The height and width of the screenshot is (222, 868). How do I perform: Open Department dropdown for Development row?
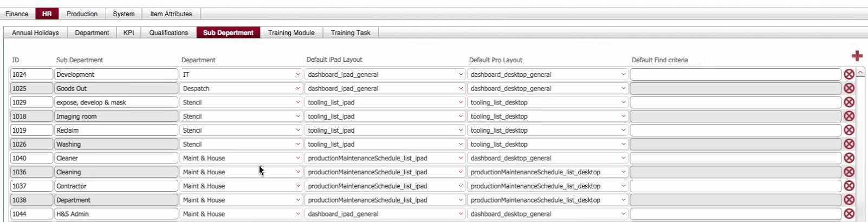click(x=297, y=75)
